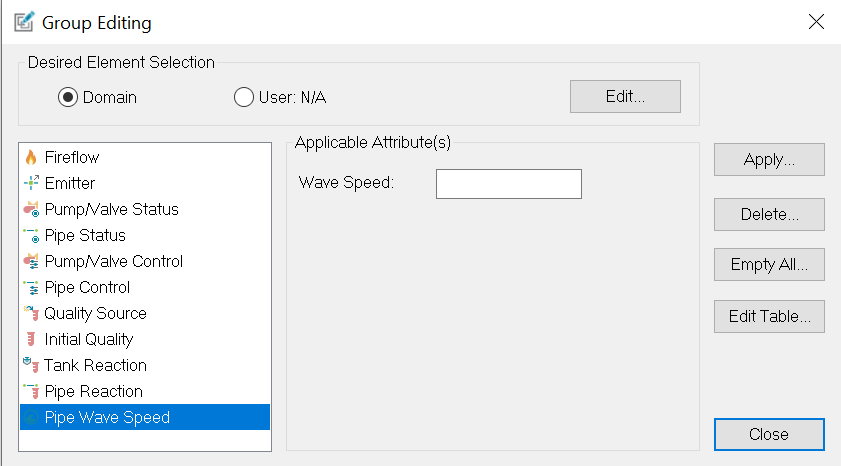Open Edit Table... button

[x=769, y=317]
